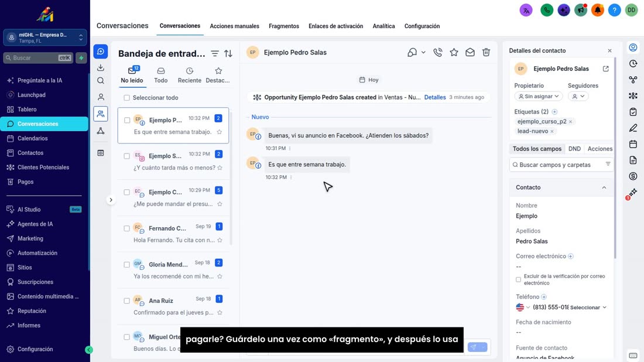The height and width of the screenshot is (362, 644).
Task: Open team inbox people icon
Action: click(101, 114)
